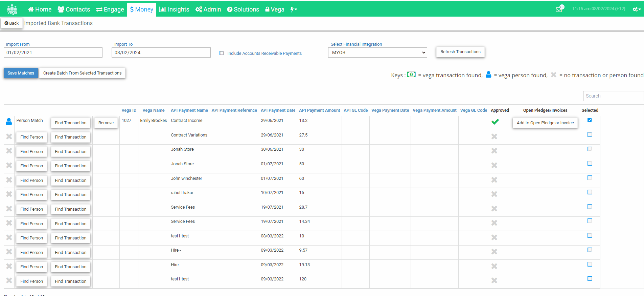Click X status icon in Hire 9.57 row
The height and width of the screenshot is (296, 644).
9,252
